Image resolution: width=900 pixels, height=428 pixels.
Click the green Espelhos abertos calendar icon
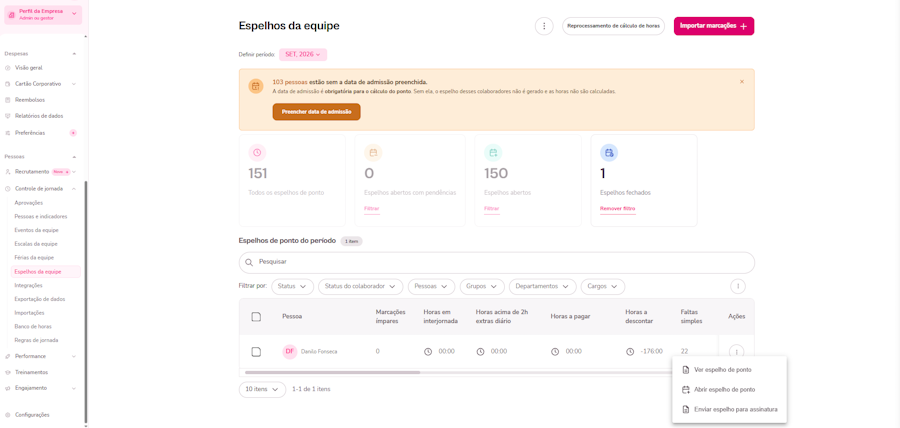493,153
